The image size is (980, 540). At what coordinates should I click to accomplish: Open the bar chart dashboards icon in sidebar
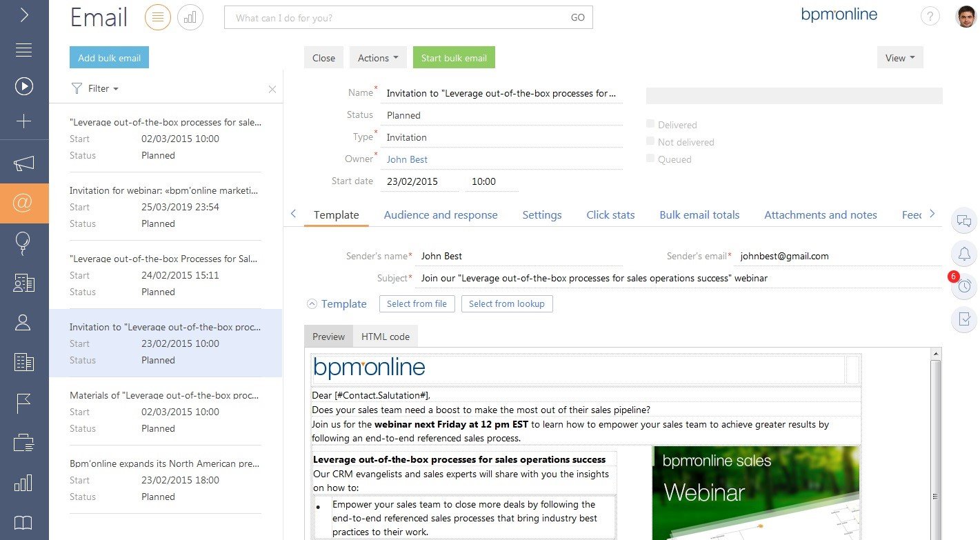click(x=24, y=482)
